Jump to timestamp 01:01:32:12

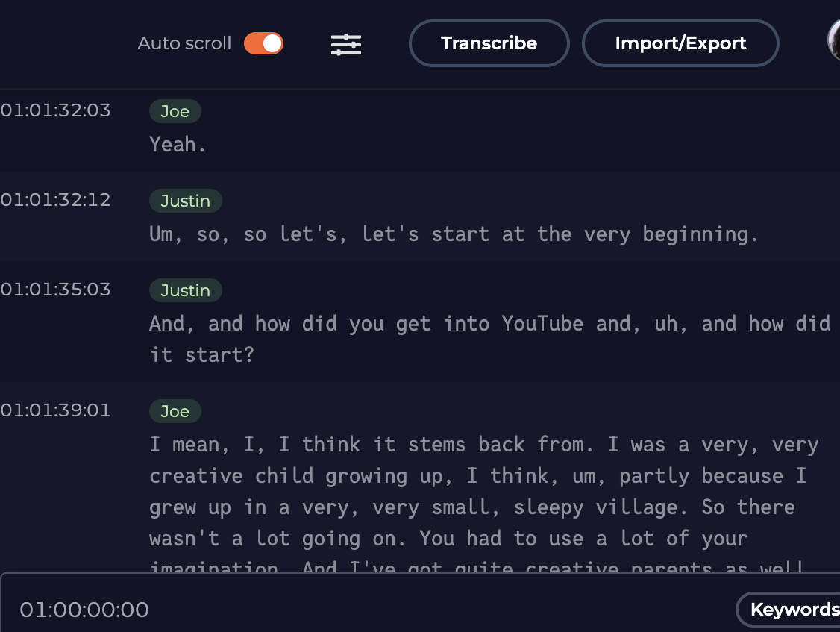(55, 200)
